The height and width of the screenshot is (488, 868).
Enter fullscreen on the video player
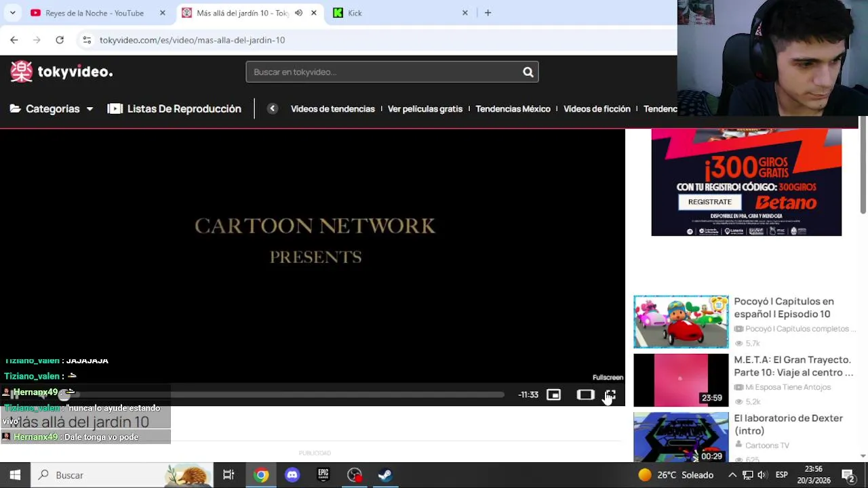(x=610, y=394)
